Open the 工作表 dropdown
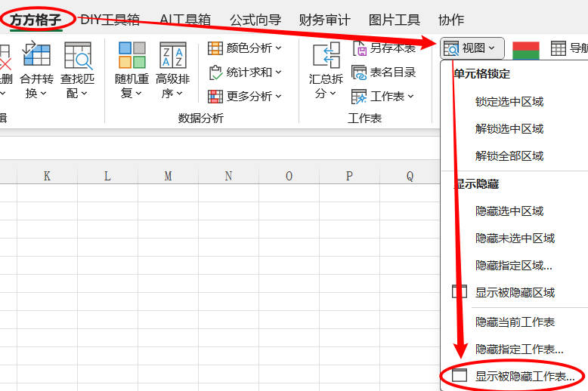 [x=382, y=97]
